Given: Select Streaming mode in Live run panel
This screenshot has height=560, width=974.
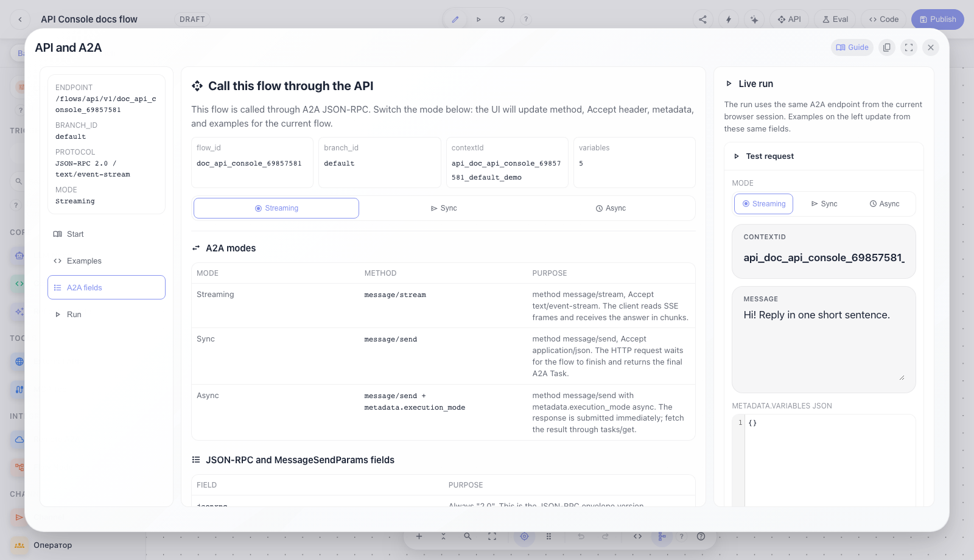Looking at the screenshot, I should tap(763, 204).
